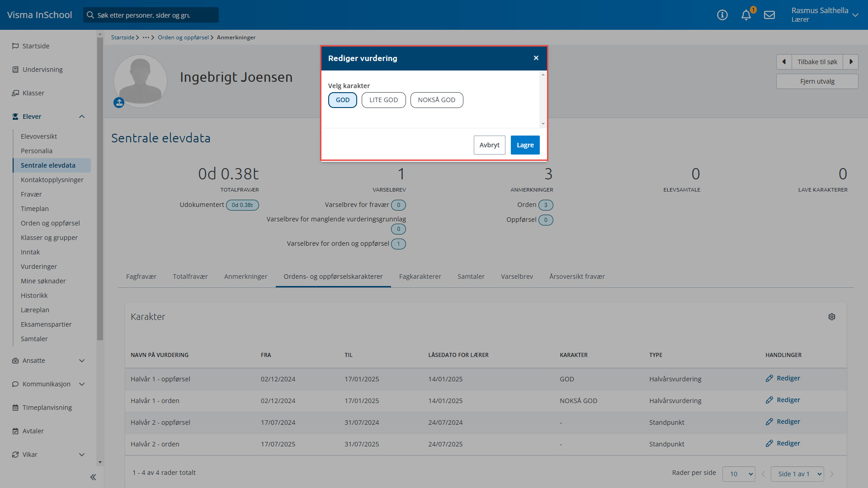Click the dialog scrollbar down arrow
Screen dimensions: 868x488
[x=543, y=124]
